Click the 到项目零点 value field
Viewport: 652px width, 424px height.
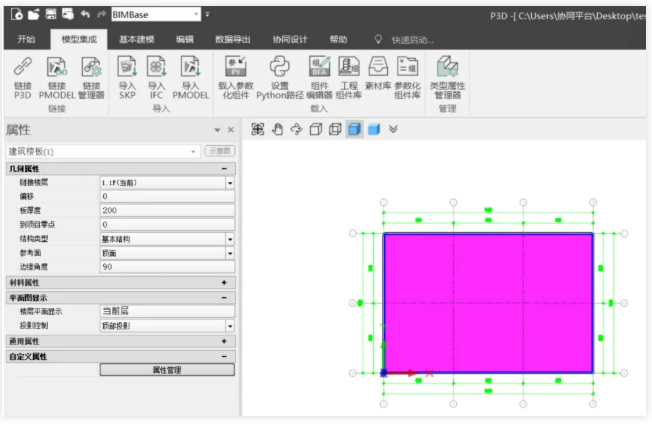tap(167, 224)
